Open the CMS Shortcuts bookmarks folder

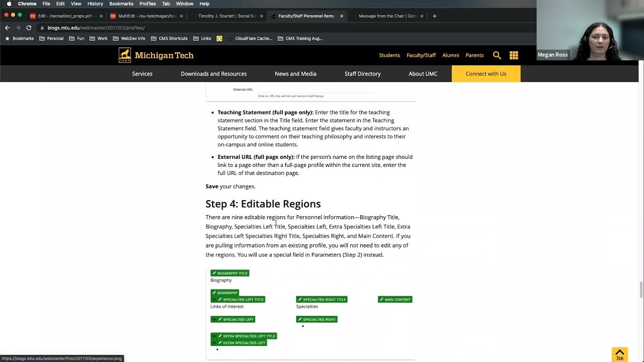169,38
